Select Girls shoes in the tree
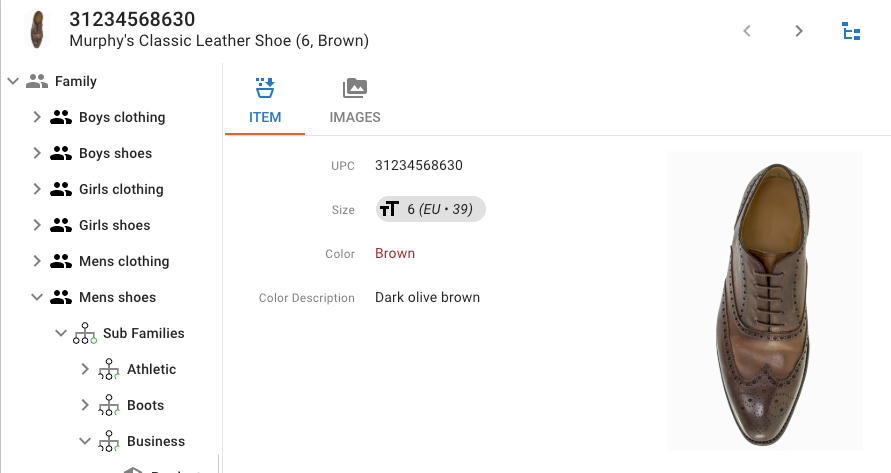 click(x=114, y=225)
